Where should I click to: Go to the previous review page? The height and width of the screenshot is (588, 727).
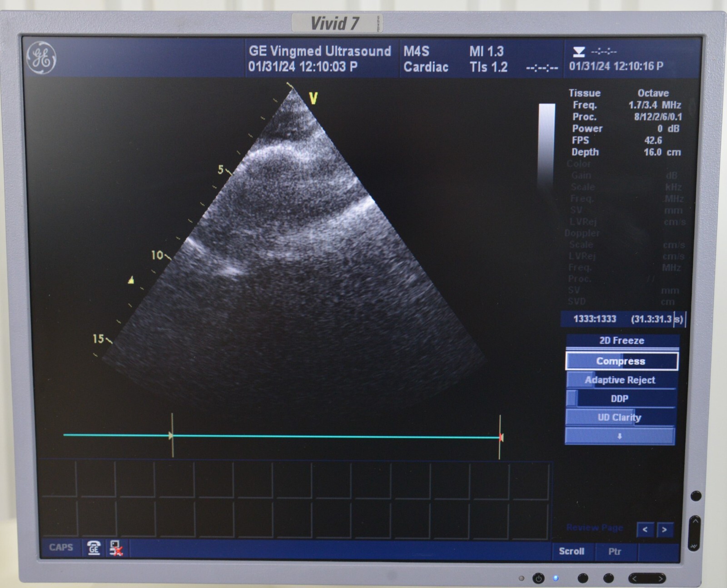coord(645,529)
